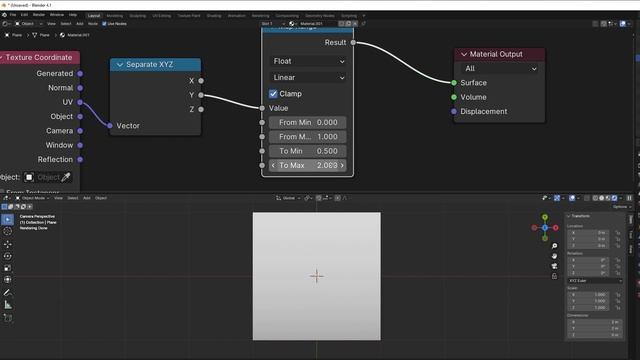Click the zoom magnifier icon in viewport
This screenshot has width=640, height=360.
coord(554,246)
